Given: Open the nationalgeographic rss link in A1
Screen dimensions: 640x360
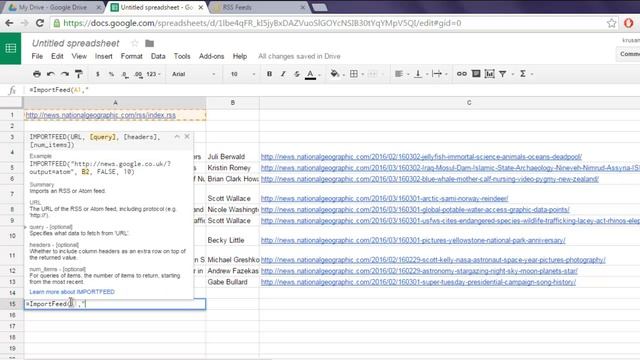Looking at the screenshot, I should (101, 116).
